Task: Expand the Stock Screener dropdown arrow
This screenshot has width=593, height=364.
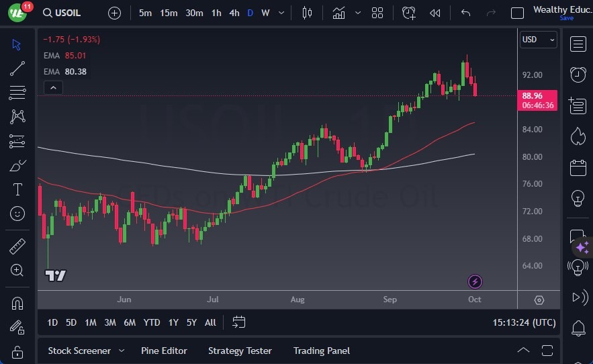Action: coord(122,351)
